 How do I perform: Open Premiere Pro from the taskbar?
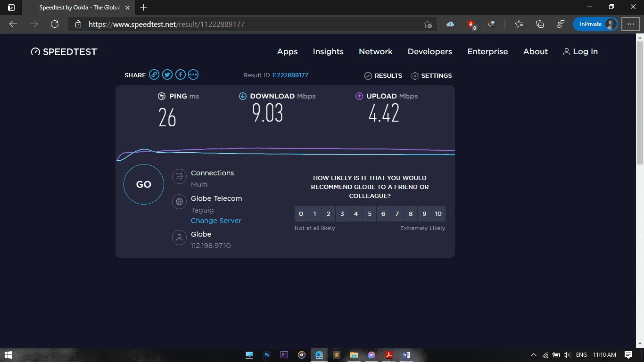tap(284, 355)
